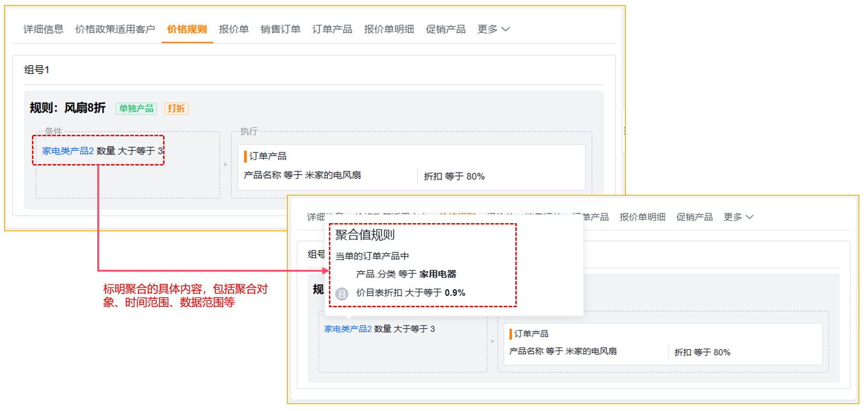This screenshot has width=868, height=411.
Task: Click 当单的订单产品中 text in popup
Action: pos(372,256)
